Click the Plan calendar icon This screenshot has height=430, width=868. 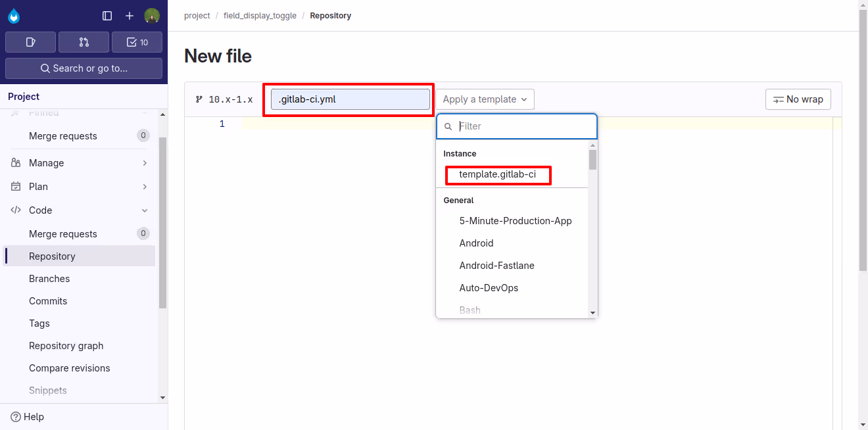coord(16,187)
